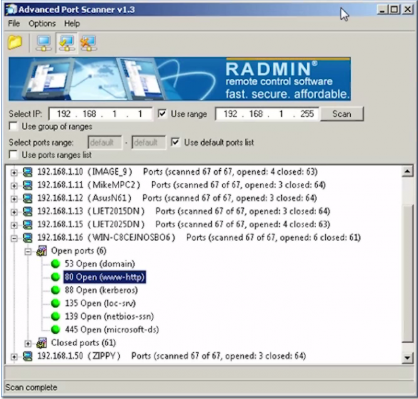Click the yellow open folder toolbar icon

coord(15,43)
